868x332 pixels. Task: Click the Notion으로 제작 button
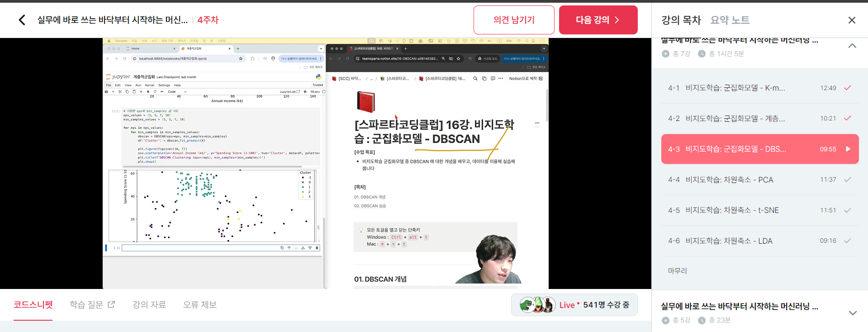[526, 78]
